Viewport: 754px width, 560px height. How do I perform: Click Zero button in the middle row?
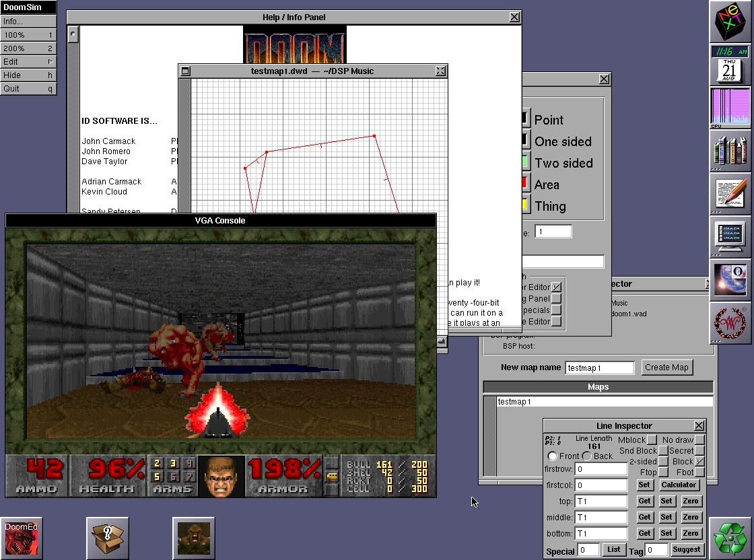pos(690,517)
